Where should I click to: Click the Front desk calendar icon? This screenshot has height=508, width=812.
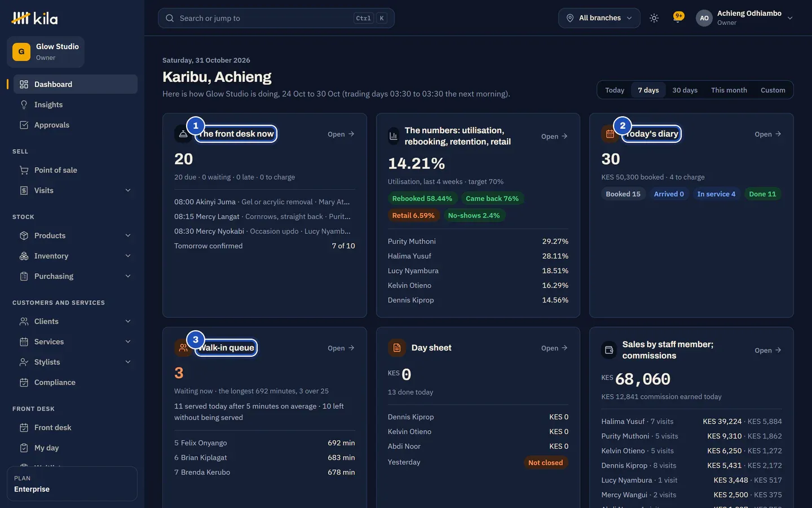[x=24, y=427]
